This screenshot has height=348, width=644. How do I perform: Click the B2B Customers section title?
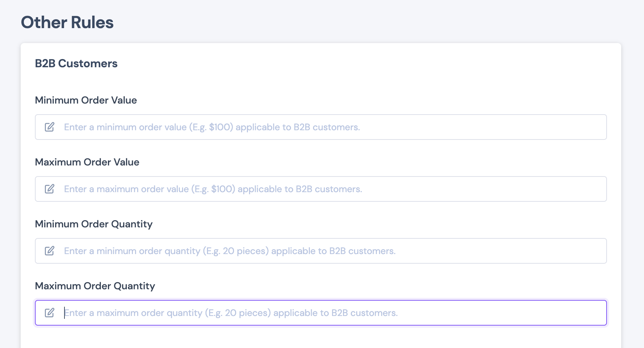click(x=76, y=63)
